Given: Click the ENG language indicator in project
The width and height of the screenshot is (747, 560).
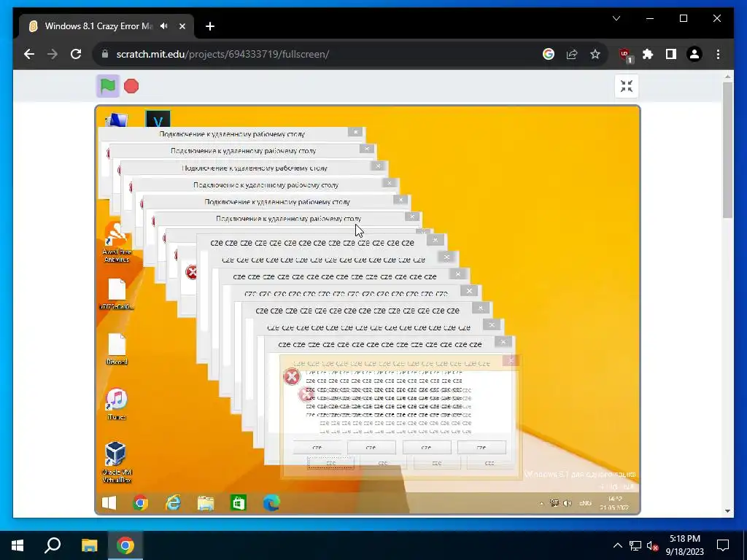Looking at the screenshot, I should pos(585,503).
